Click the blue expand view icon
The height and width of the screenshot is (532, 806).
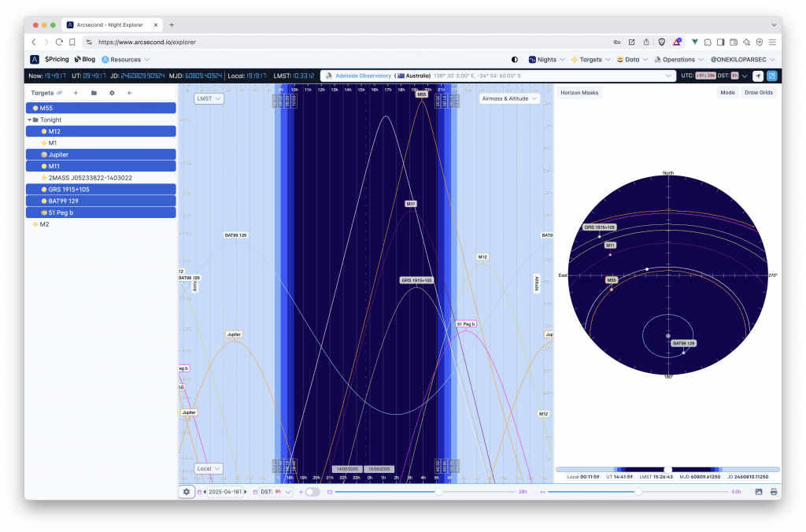click(771, 76)
